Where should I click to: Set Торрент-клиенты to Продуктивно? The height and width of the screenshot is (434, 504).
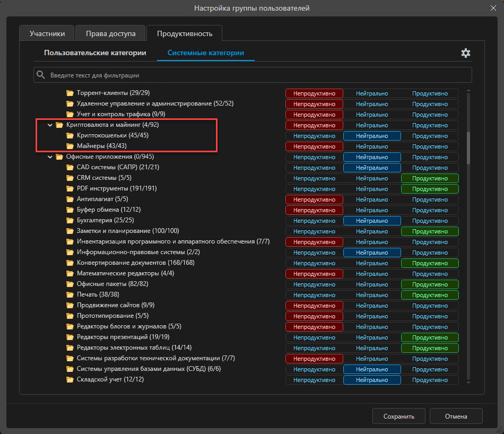point(430,93)
